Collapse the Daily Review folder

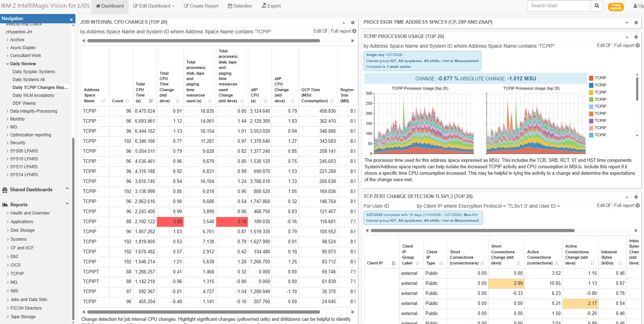[x=7, y=64]
